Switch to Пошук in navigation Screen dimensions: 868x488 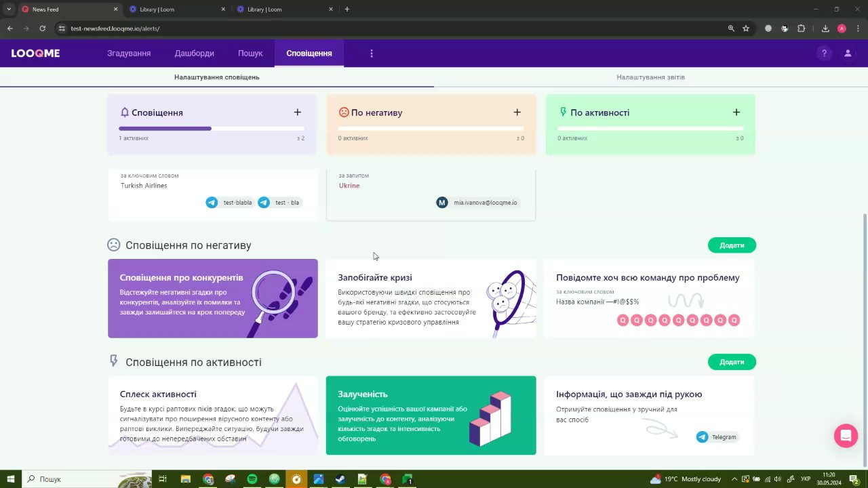pos(250,53)
